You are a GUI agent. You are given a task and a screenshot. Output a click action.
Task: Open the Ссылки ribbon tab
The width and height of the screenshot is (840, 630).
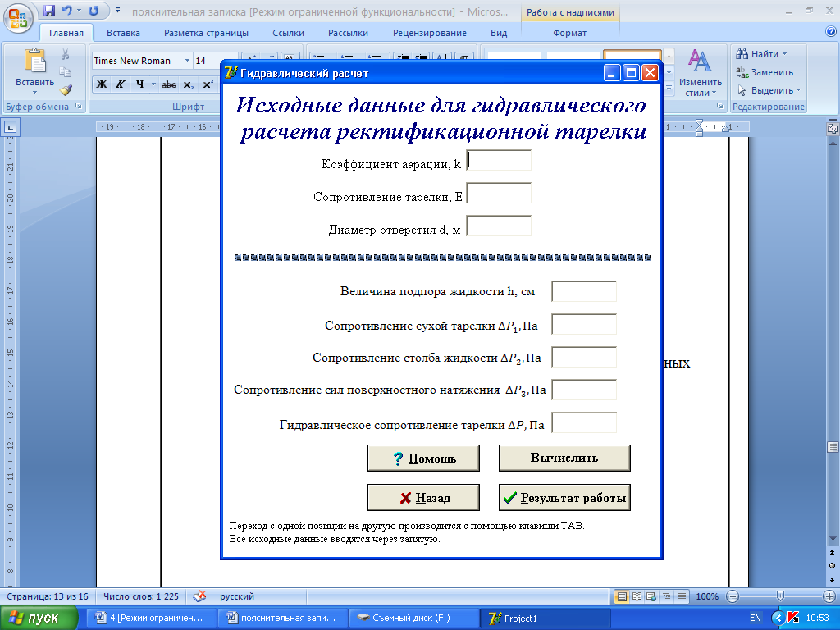tap(288, 33)
